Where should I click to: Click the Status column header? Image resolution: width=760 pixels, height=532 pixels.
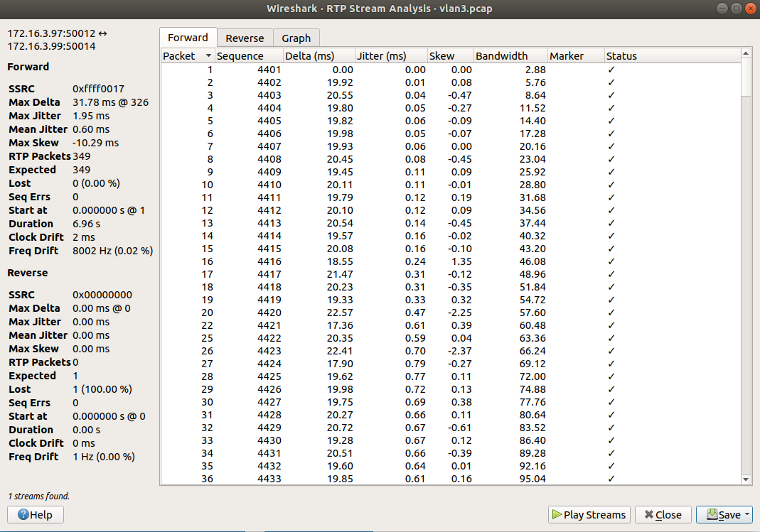(673, 55)
